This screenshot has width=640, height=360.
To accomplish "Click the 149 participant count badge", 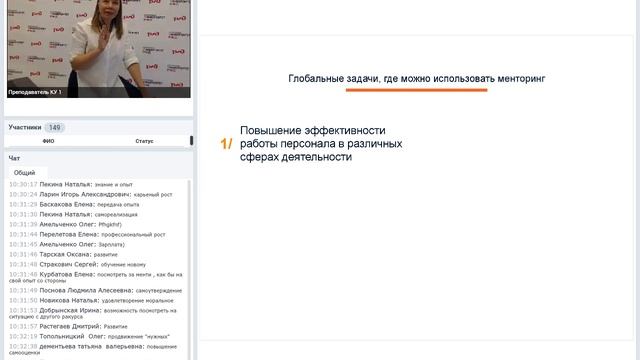I will 54,127.
